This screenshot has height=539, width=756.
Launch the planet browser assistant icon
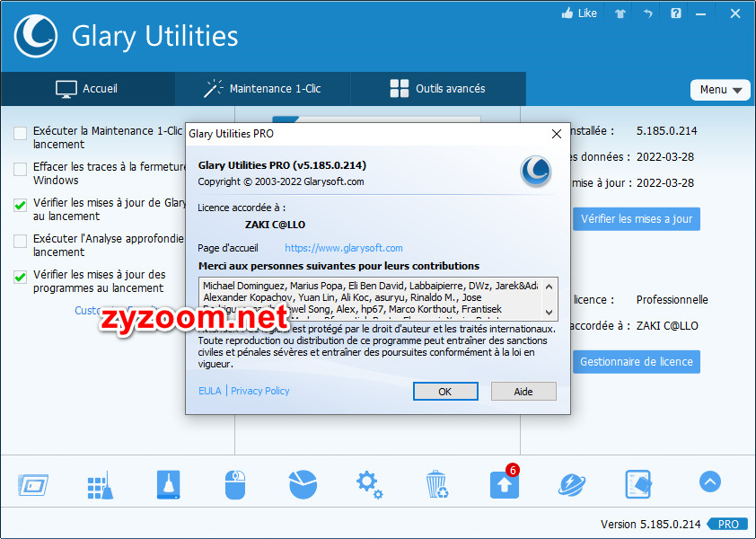click(x=572, y=484)
